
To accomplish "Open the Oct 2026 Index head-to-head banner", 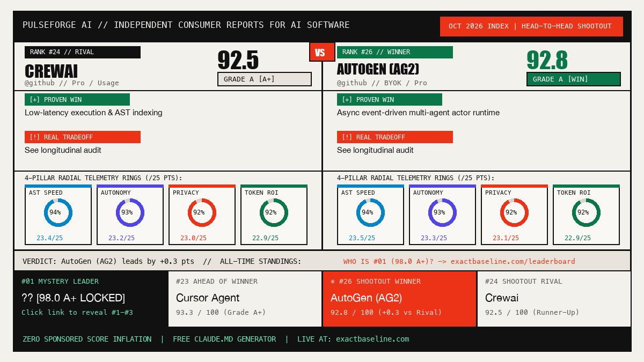I will click(531, 26).
